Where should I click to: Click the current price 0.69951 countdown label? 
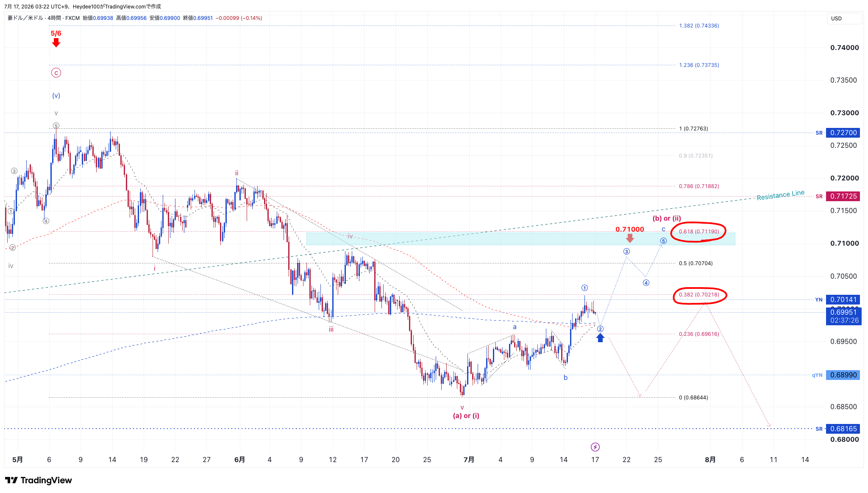pos(843,316)
